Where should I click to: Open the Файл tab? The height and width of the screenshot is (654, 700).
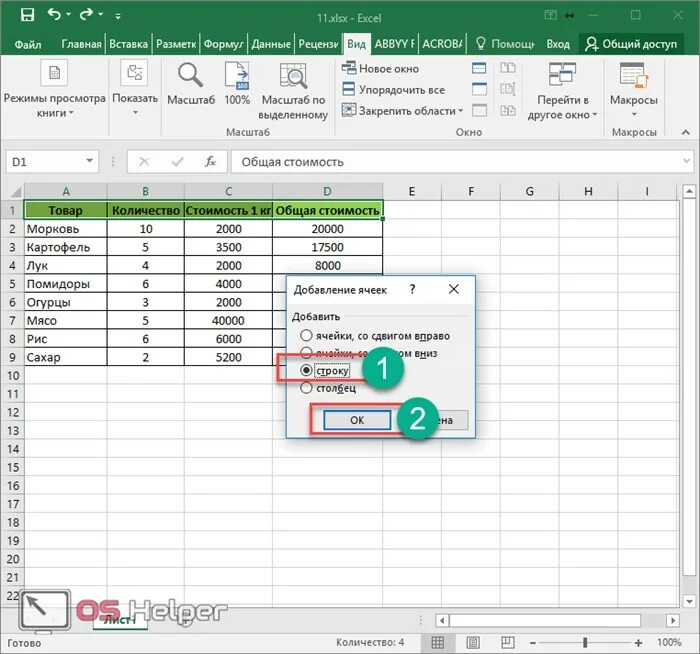pos(28,44)
